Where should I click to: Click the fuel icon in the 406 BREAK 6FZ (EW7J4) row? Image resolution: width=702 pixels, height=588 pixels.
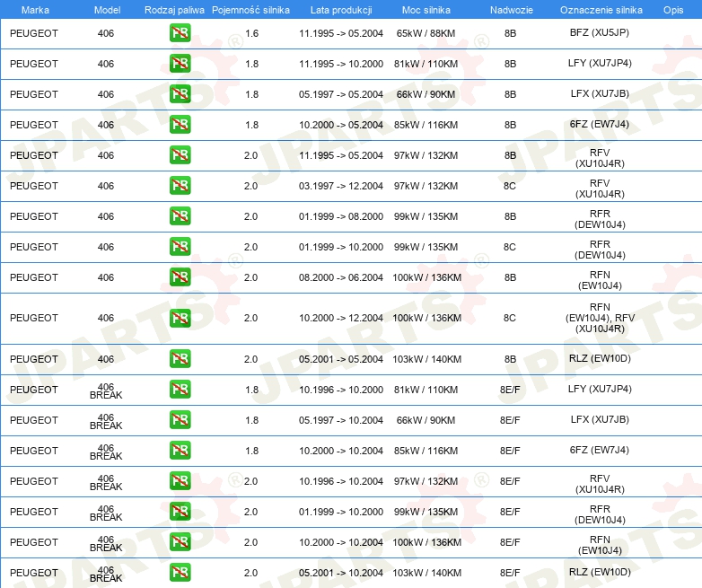180,450
